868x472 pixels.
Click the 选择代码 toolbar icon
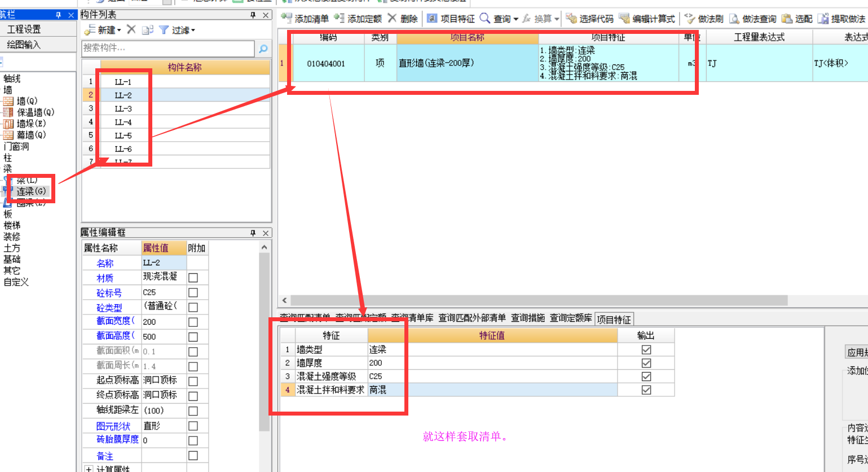(571, 19)
